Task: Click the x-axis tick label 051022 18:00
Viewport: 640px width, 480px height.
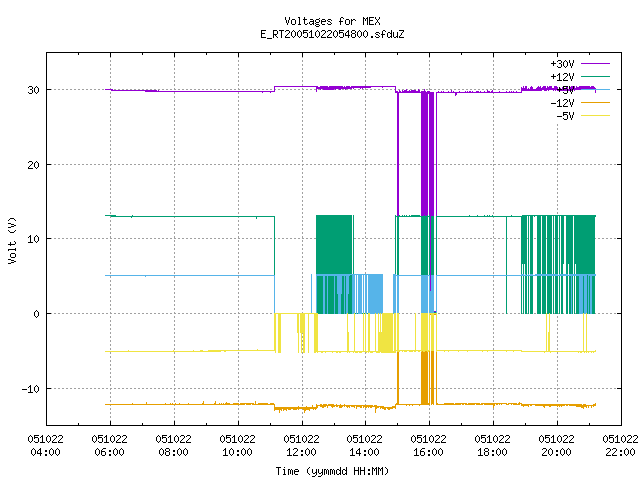Action: (x=492, y=446)
